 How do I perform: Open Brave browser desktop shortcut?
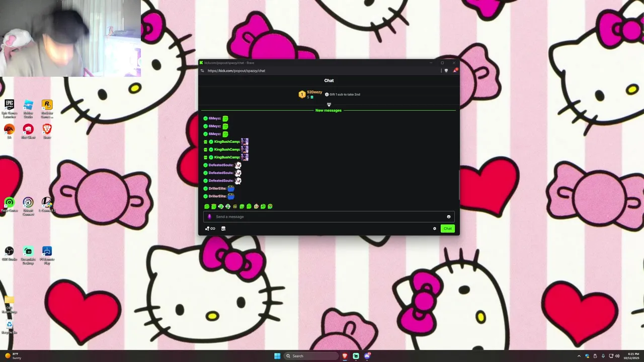point(47,132)
